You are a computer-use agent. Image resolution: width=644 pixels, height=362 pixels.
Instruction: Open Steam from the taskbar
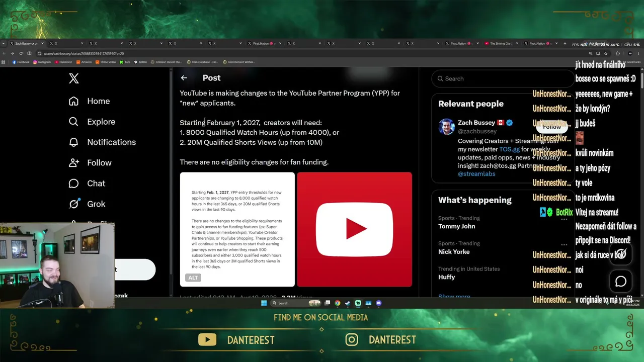(348, 303)
